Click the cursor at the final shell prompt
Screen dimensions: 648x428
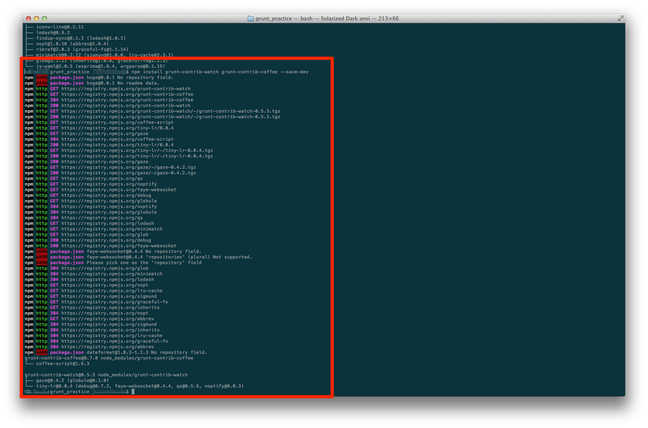point(132,392)
